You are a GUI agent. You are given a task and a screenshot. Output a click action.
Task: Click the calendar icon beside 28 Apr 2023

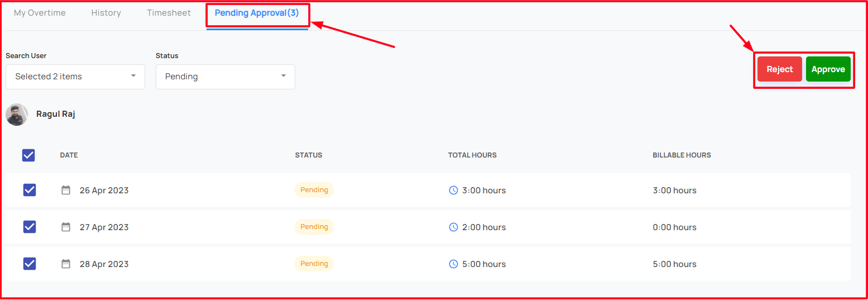[66, 264]
